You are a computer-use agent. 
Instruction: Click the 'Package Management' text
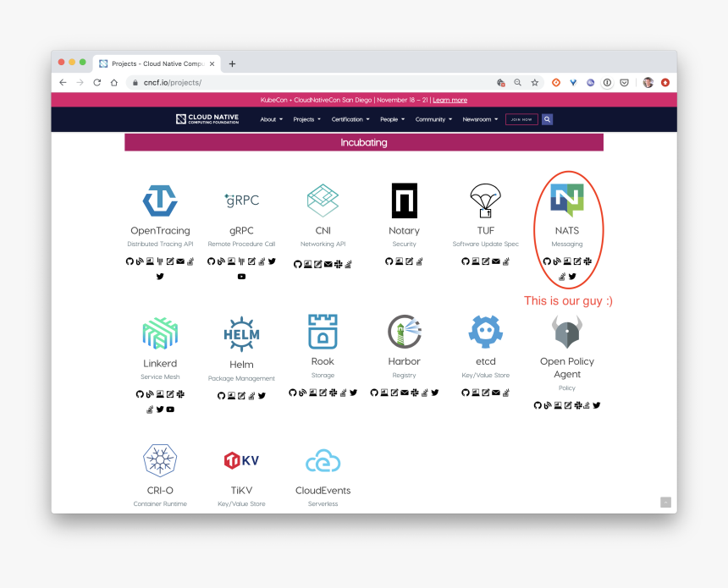[241, 378]
